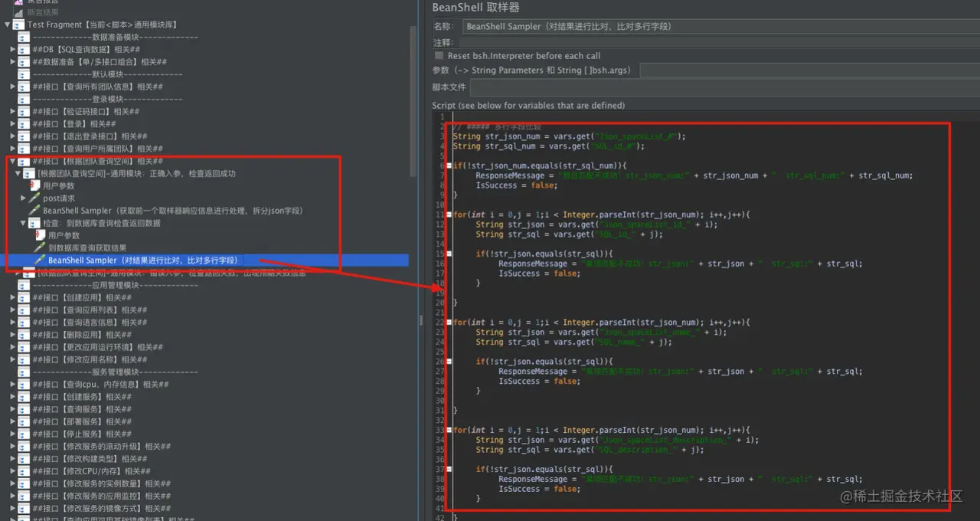
Task: Collapse the ##接口【根据团队查询空间】相关 node
Action: click(x=13, y=161)
